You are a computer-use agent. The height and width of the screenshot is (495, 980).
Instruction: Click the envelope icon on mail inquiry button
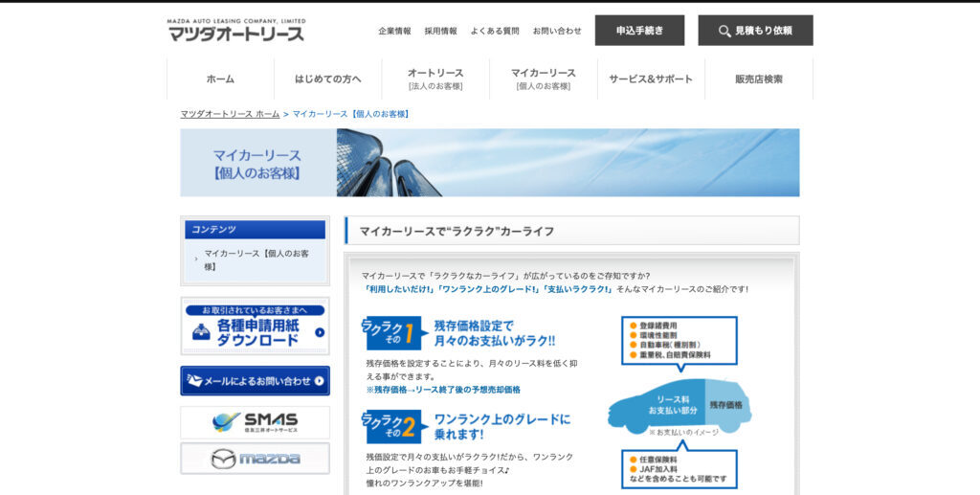click(x=194, y=380)
